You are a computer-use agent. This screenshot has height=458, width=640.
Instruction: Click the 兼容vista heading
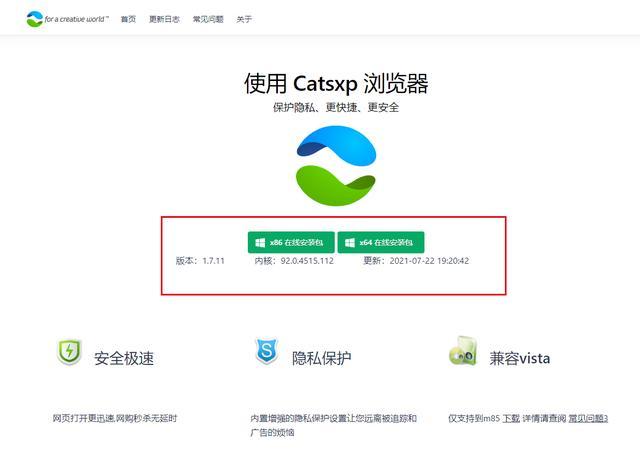(x=520, y=358)
